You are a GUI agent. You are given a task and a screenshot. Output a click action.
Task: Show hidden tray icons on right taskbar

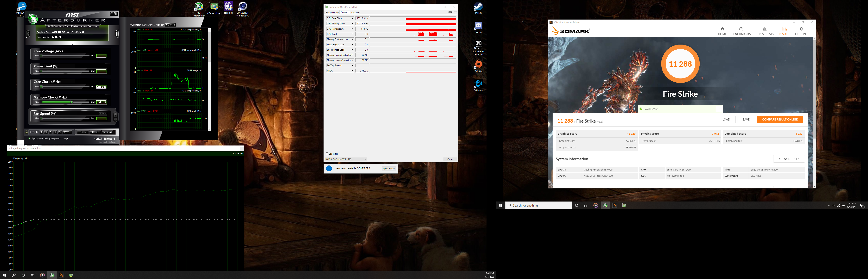[x=829, y=206]
